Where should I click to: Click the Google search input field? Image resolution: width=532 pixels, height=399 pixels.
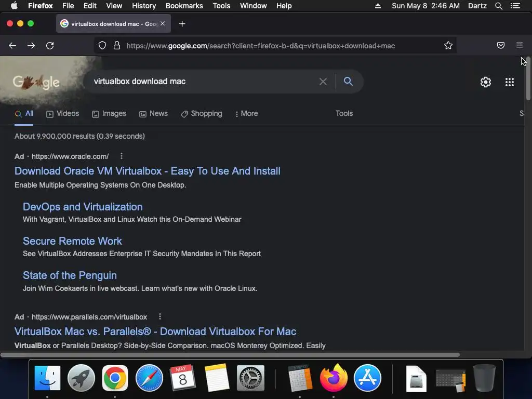click(204, 82)
